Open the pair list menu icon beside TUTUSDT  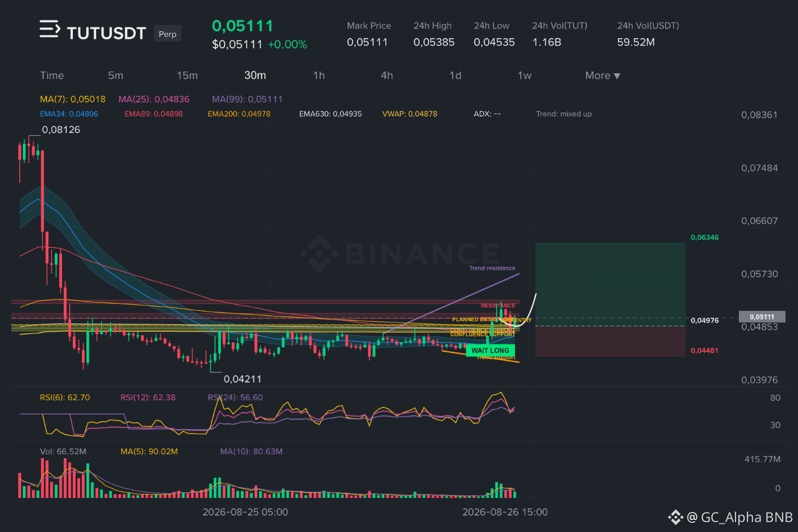tap(49, 29)
